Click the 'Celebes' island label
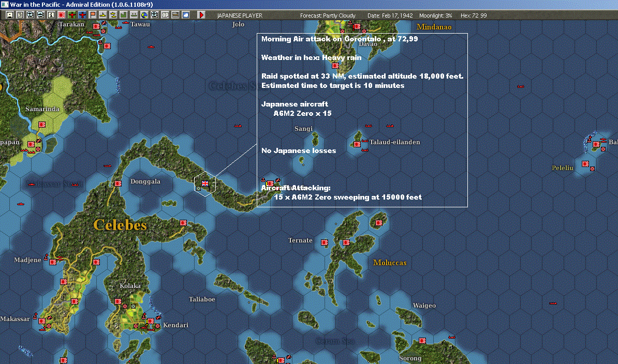This screenshot has width=618, height=364. pyautogui.click(x=120, y=225)
